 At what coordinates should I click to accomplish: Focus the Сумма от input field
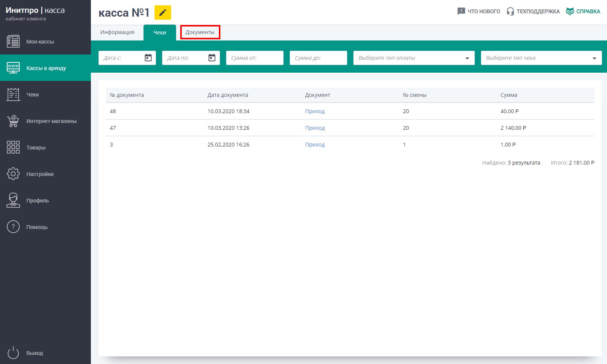[255, 58]
